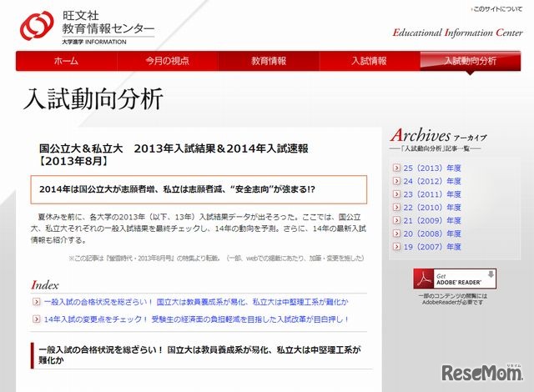The image size is (534, 392).
Task: Click arrow icon beside 23 (2011) 年度
Action: [396, 194]
